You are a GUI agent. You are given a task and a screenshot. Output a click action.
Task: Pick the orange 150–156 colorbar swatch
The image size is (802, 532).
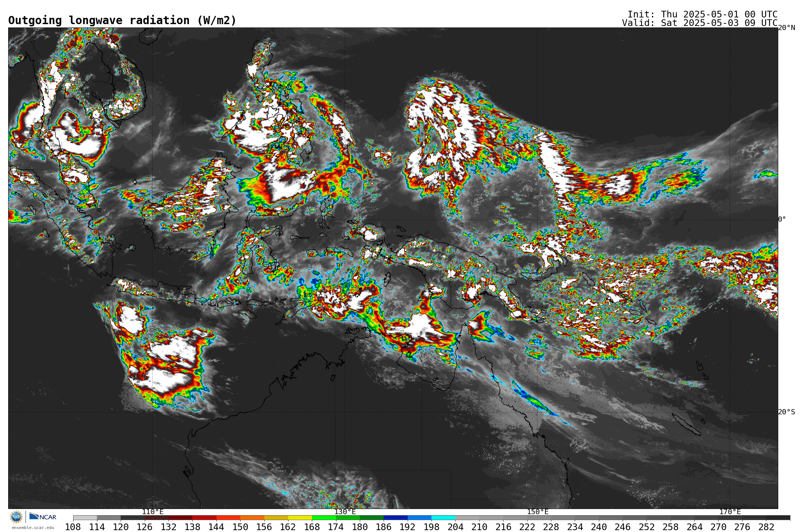(252, 518)
